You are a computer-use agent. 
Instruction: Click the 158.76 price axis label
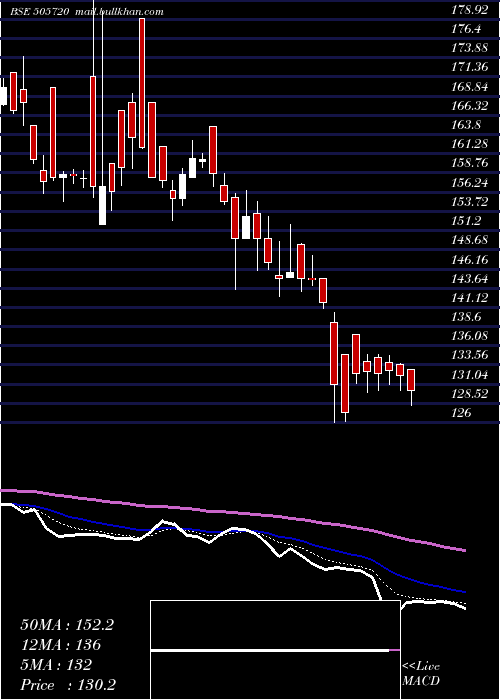470,163
